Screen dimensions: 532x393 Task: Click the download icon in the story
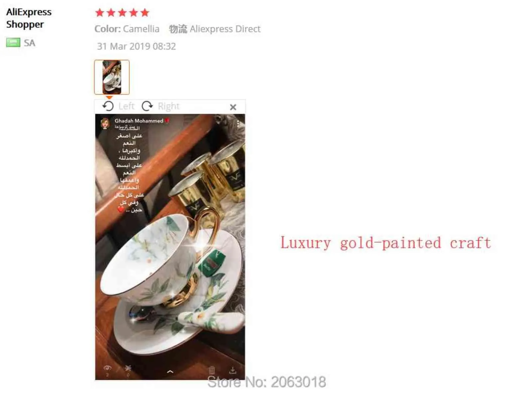(233, 370)
